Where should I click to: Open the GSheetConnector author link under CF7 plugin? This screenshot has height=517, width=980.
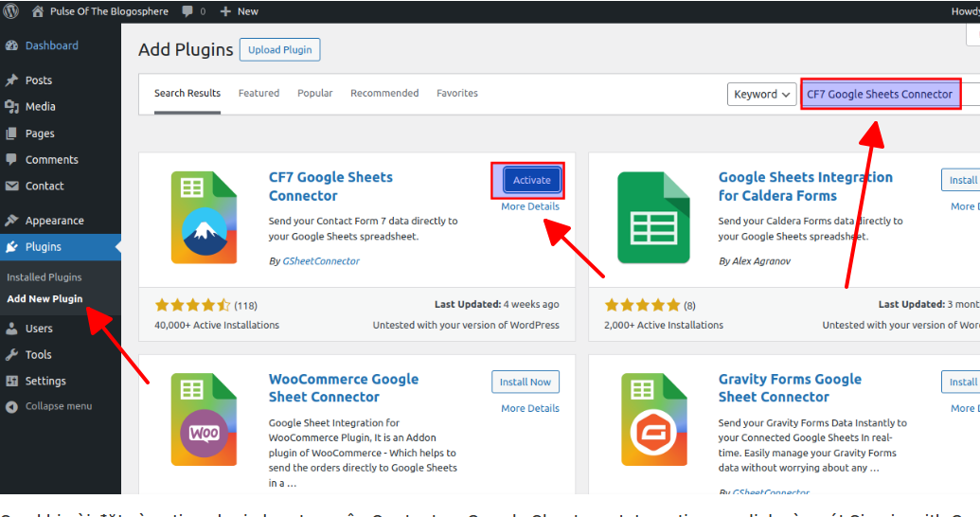point(321,261)
